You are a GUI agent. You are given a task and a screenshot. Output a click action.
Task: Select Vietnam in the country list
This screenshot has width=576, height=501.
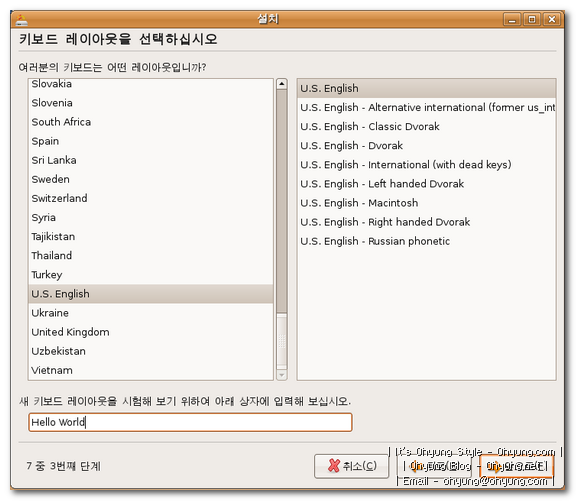coord(151,370)
